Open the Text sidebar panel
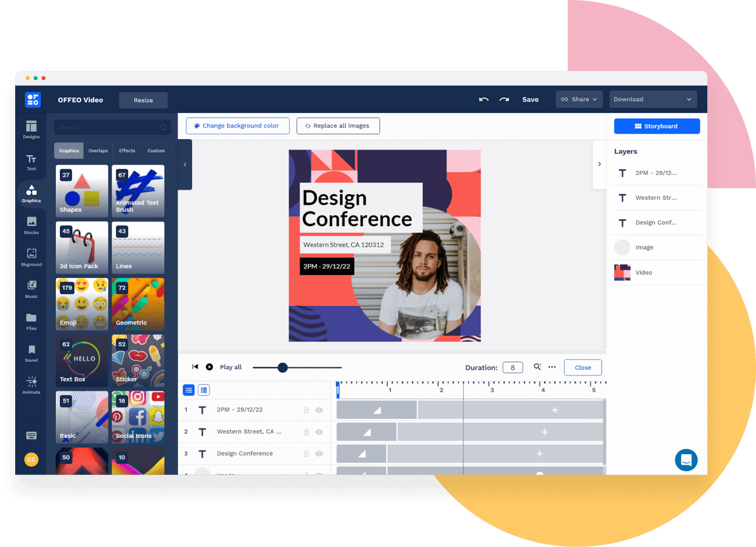 coord(31,161)
